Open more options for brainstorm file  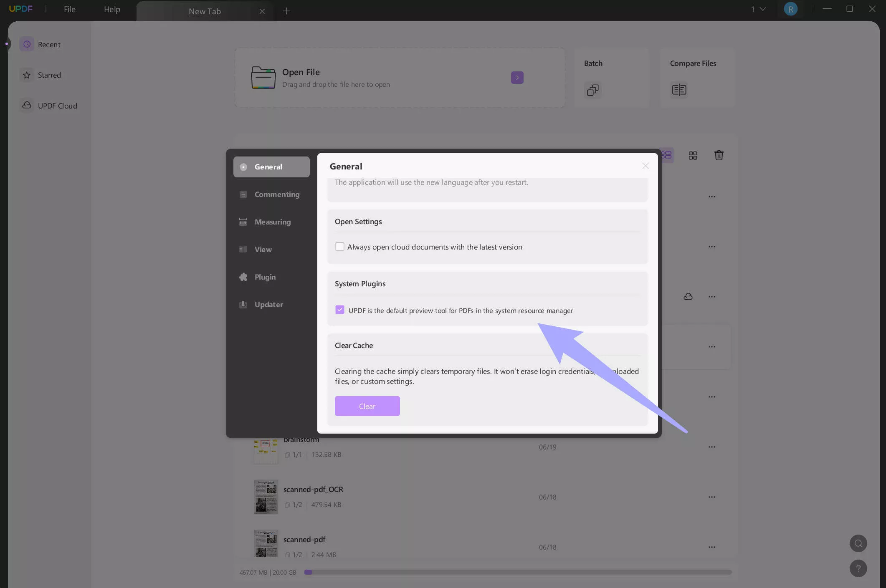pos(711,447)
